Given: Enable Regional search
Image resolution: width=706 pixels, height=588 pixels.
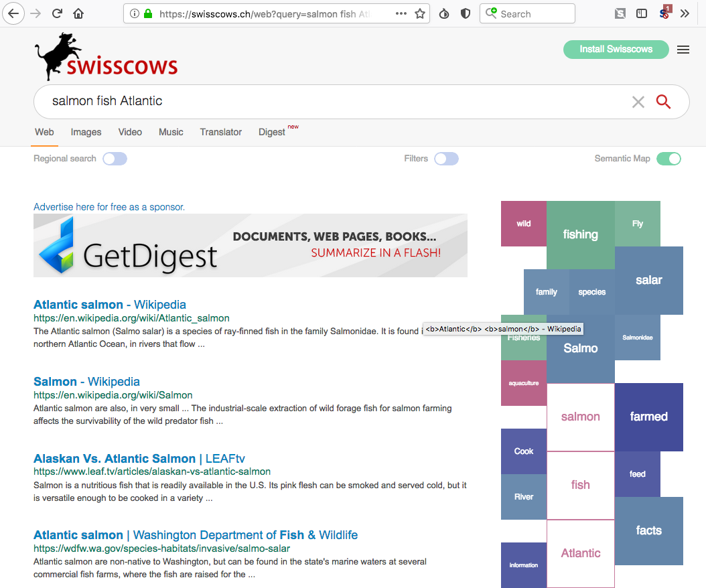Looking at the screenshot, I should click(x=115, y=158).
